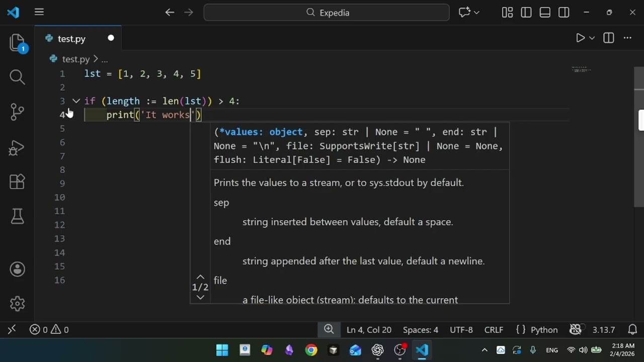Open the hamburger application menu

click(39, 13)
